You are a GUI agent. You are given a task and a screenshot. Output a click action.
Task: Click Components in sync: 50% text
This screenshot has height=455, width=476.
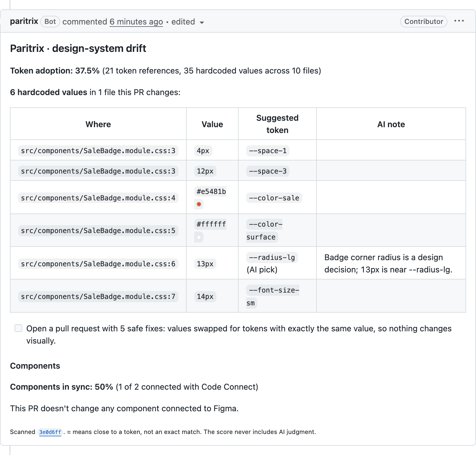[62, 387]
